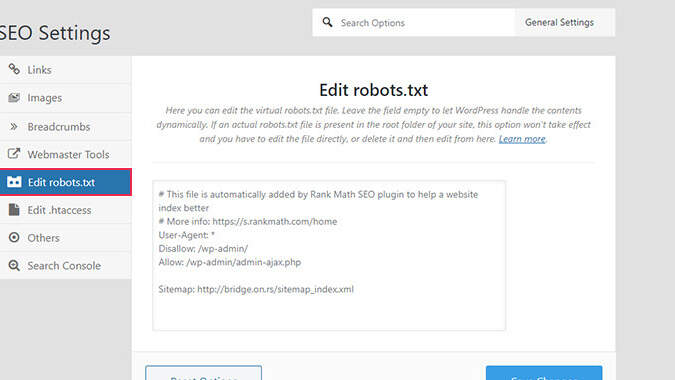Click the Search Console magnifier icon

pyautogui.click(x=14, y=266)
